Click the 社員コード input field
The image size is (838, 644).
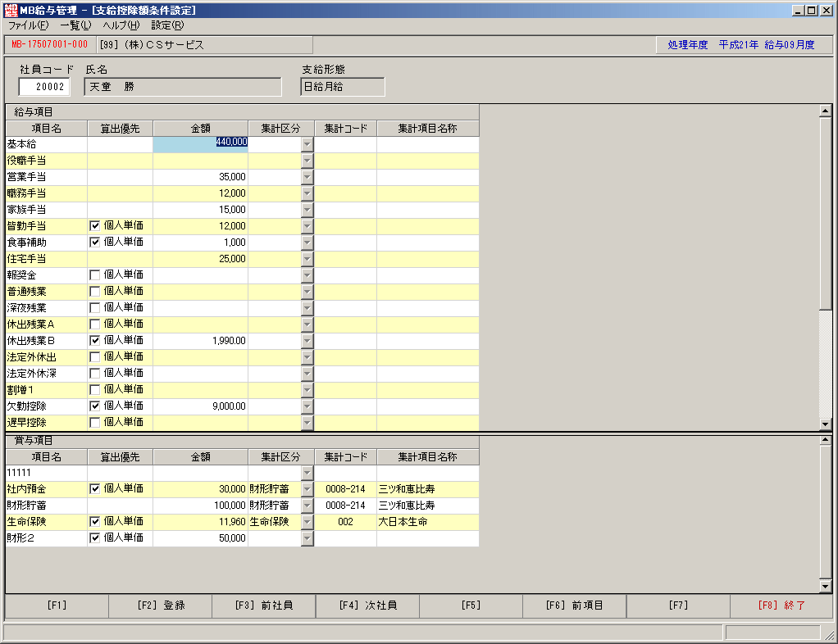[x=44, y=87]
